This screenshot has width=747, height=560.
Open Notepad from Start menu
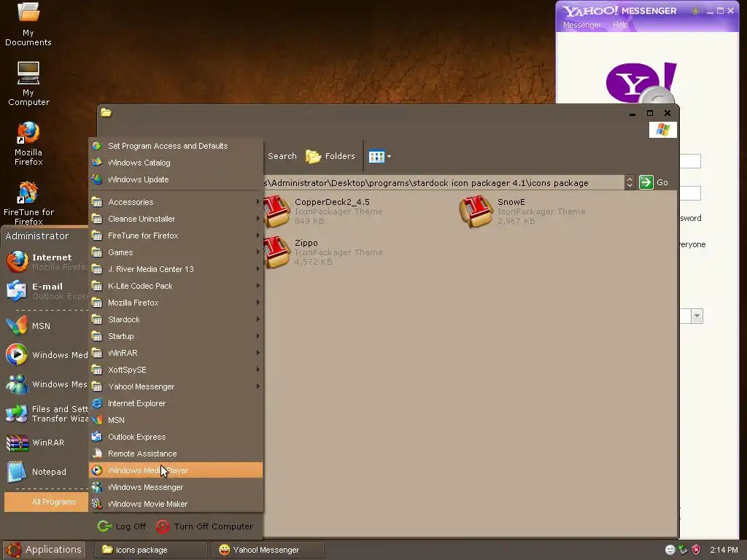(46, 472)
